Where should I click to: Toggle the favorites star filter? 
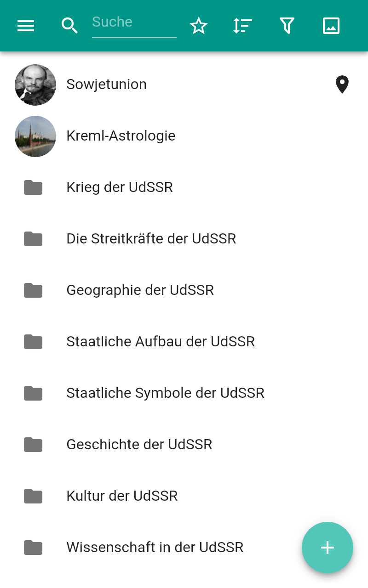[199, 26]
